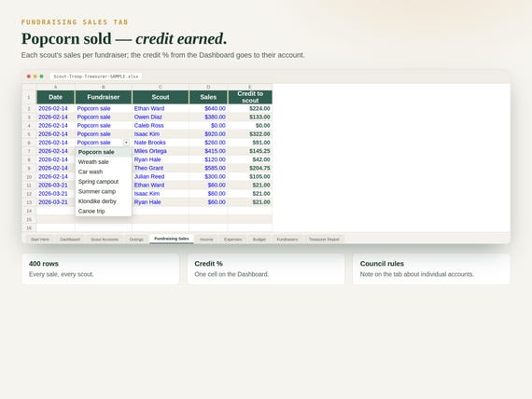
Task: Select column D letter header
Action: (208, 87)
